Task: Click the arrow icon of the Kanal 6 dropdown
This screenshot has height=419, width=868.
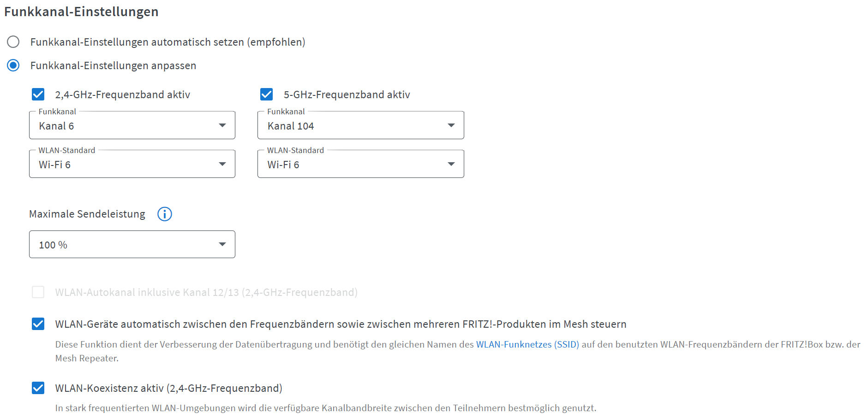Action: coord(222,125)
